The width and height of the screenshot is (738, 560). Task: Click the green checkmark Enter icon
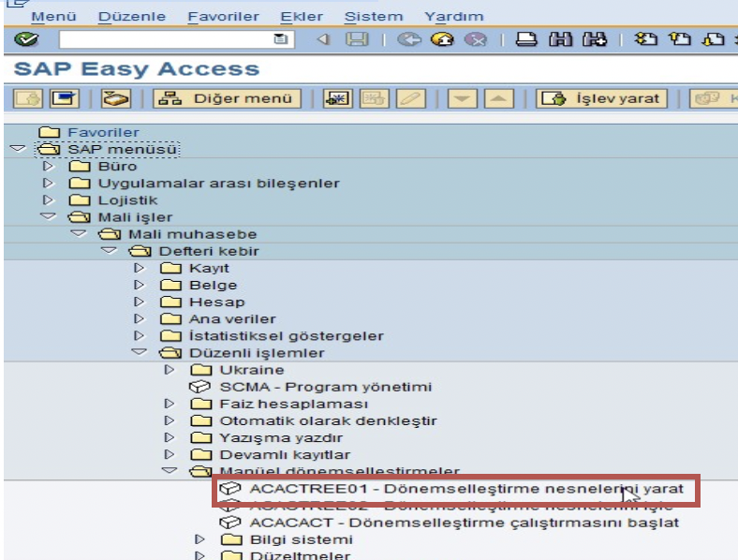click(26, 39)
